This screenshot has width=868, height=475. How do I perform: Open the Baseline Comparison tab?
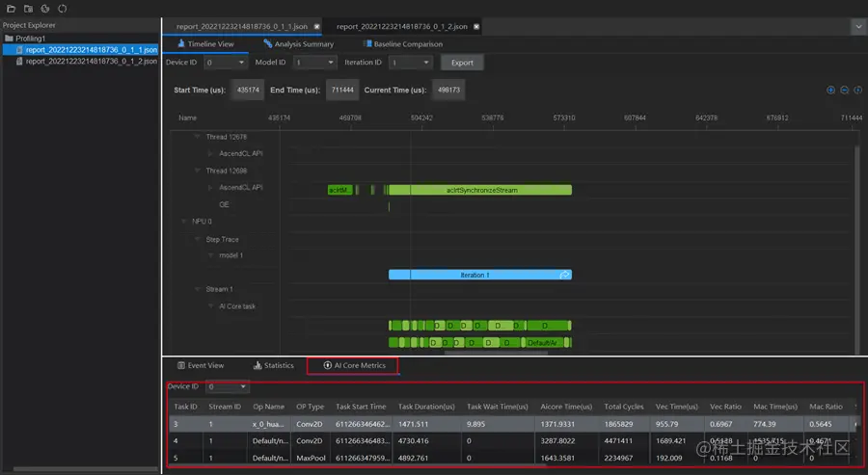click(403, 44)
